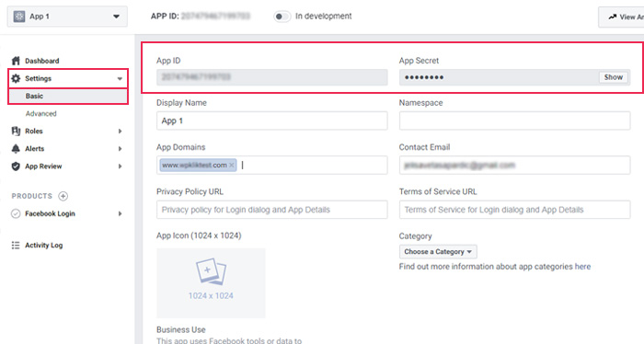Expand the Facebook Login menu arrow
The image size is (644, 344).
[120, 213]
